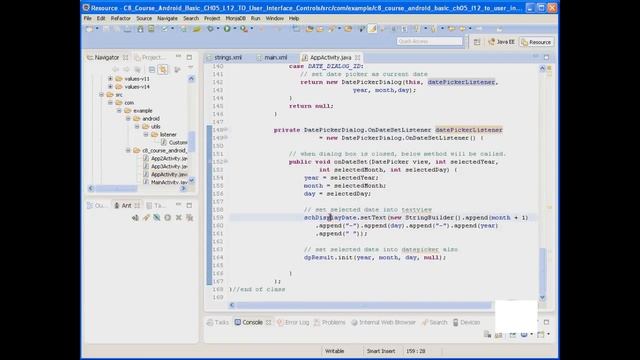This screenshot has height=360, width=640.
Task: Minimize the Navigator panel
Action: pyautogui.click(x=178, y=57)
